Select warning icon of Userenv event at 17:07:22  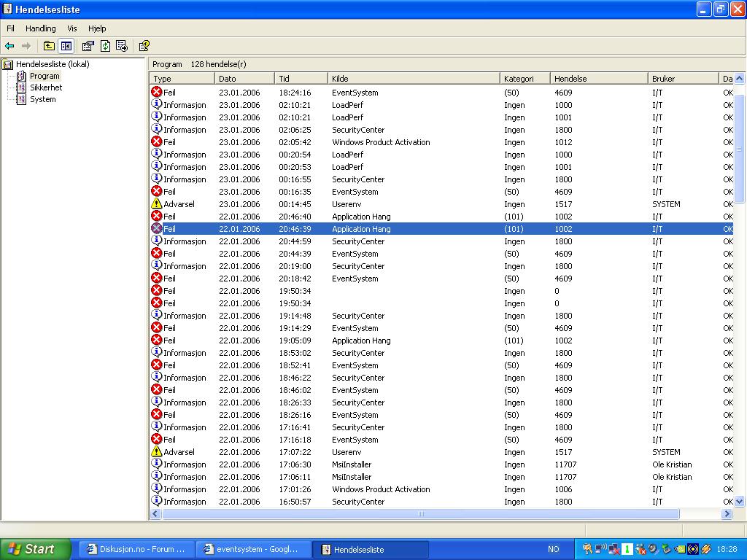(x=156, y=451)
